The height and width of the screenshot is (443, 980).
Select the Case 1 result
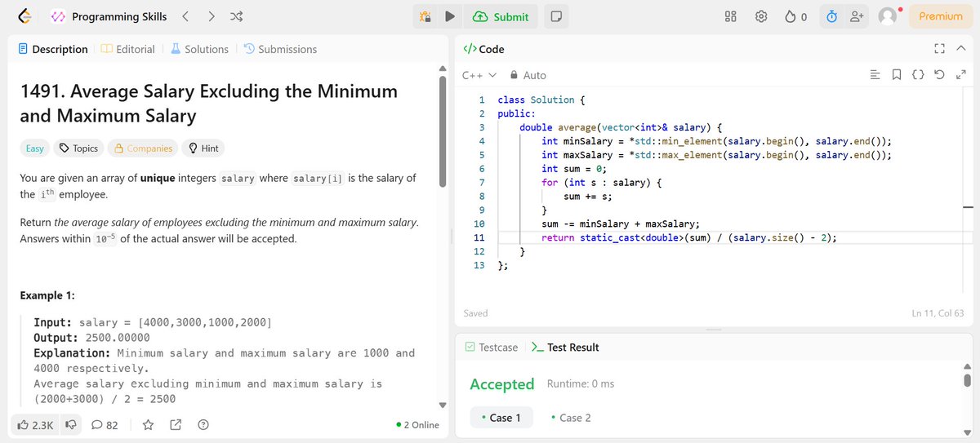[501, 418]
